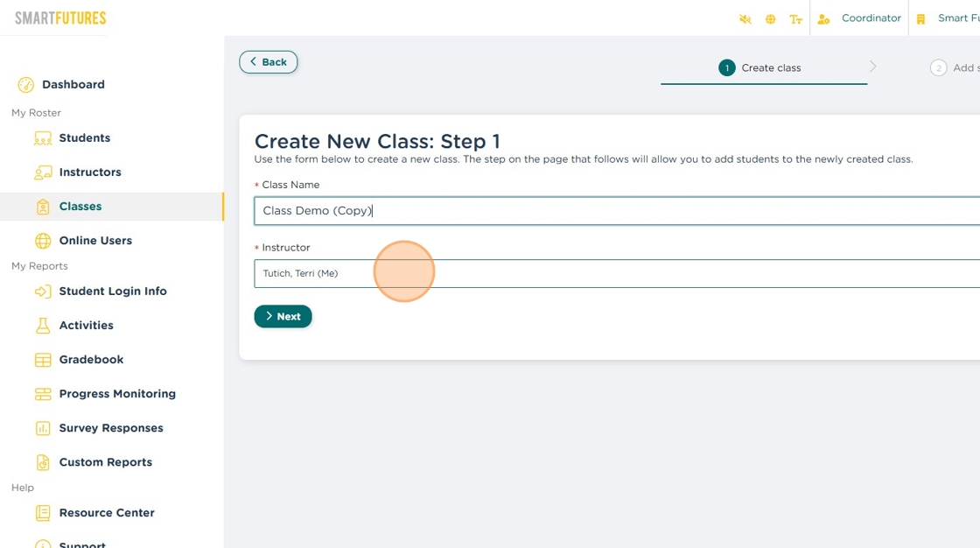
Task: Open the Dashboard from sidebar
Action: point(73,85)
